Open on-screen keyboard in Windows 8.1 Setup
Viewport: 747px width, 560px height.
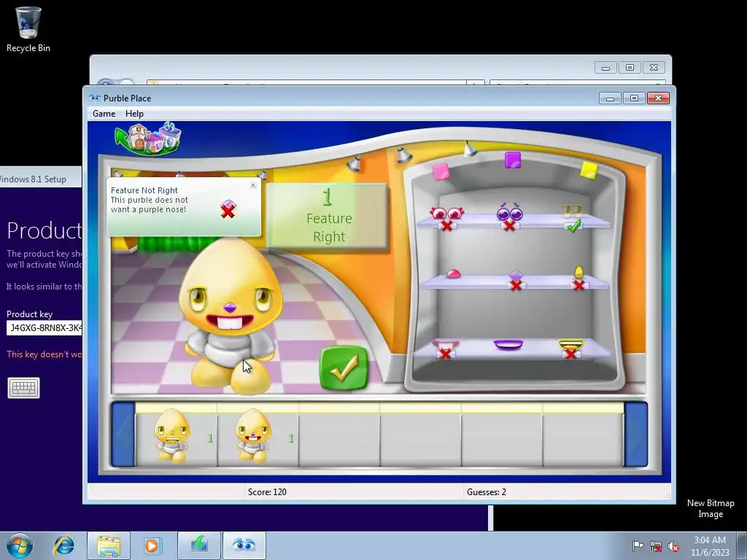(x=23, y=388)
